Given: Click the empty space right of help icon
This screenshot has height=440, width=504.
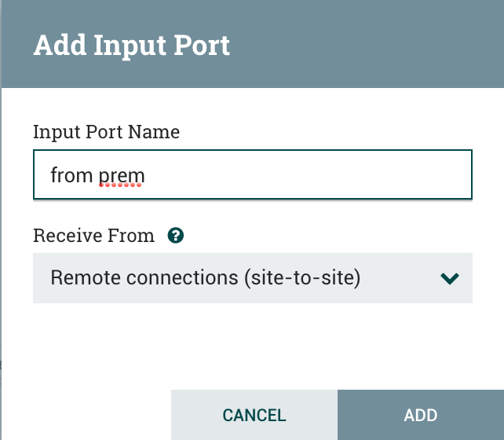Looking at the screenshot, I should pyautogui.click(x=330, y=236).
